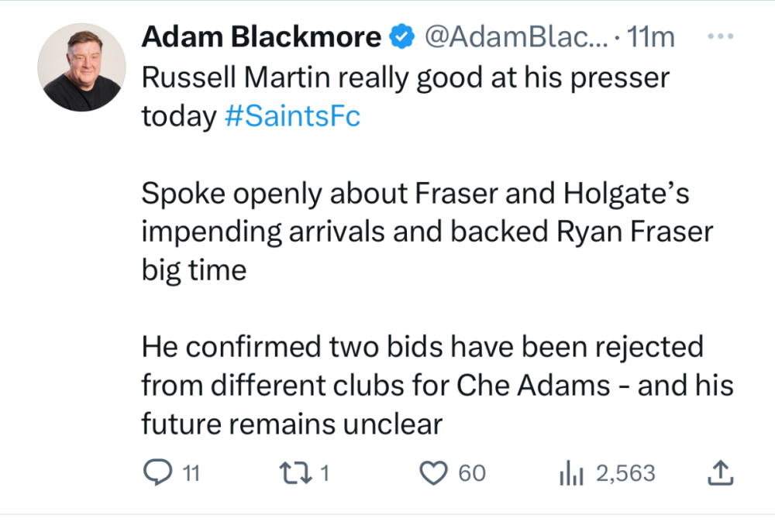
Task: Retweet this post via retweet icon
Action: [x=297, y=472]
